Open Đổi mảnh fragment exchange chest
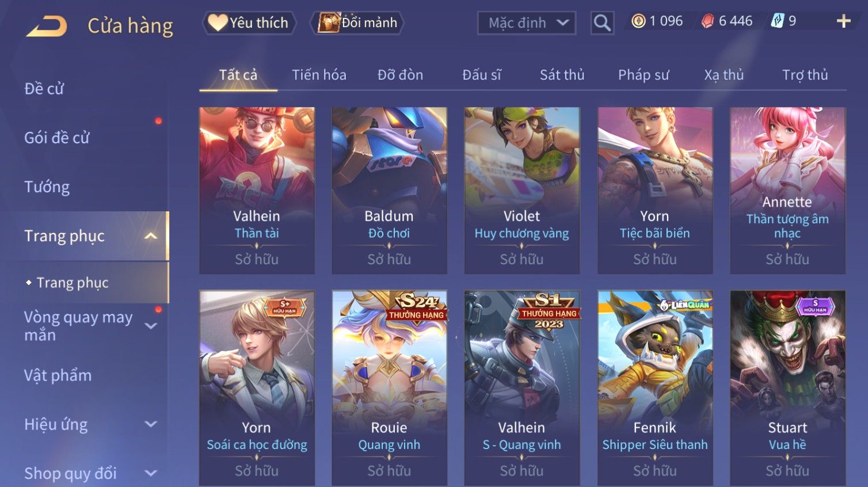Image resolution: width=868 pixels, height=487 pixels. coord(357,23)
